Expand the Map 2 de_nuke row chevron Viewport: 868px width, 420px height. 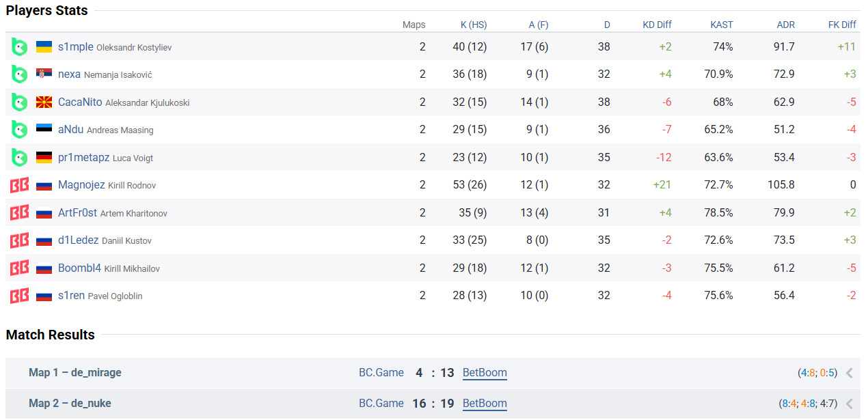[x=849, y=404]
